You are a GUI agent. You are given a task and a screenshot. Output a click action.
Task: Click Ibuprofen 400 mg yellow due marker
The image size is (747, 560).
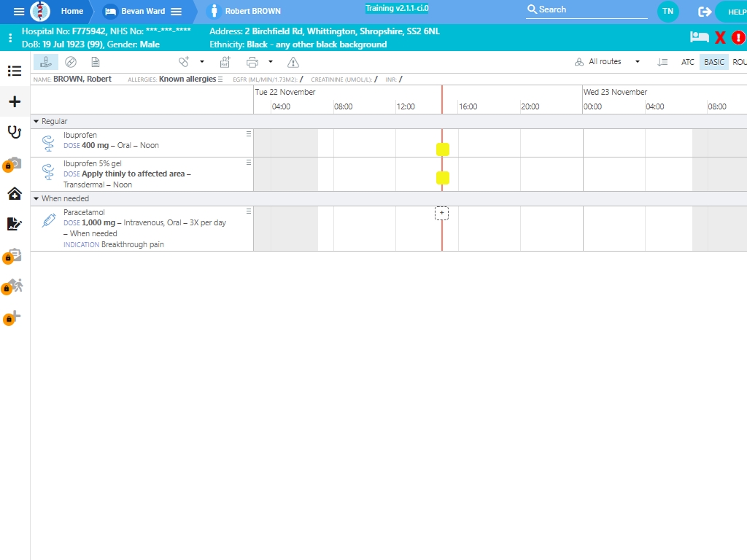tap(443, 149)
